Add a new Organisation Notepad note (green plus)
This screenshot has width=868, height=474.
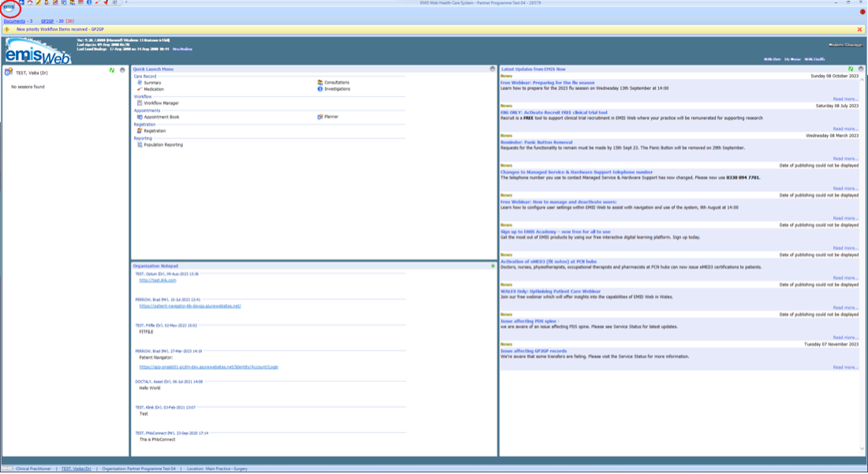pos(492,266)
